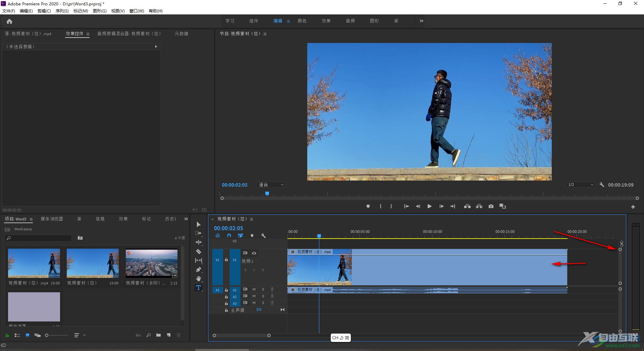Select the Razor tool
Image resolution: width=644 pixels, height=351 pixels.
[199, 251]
